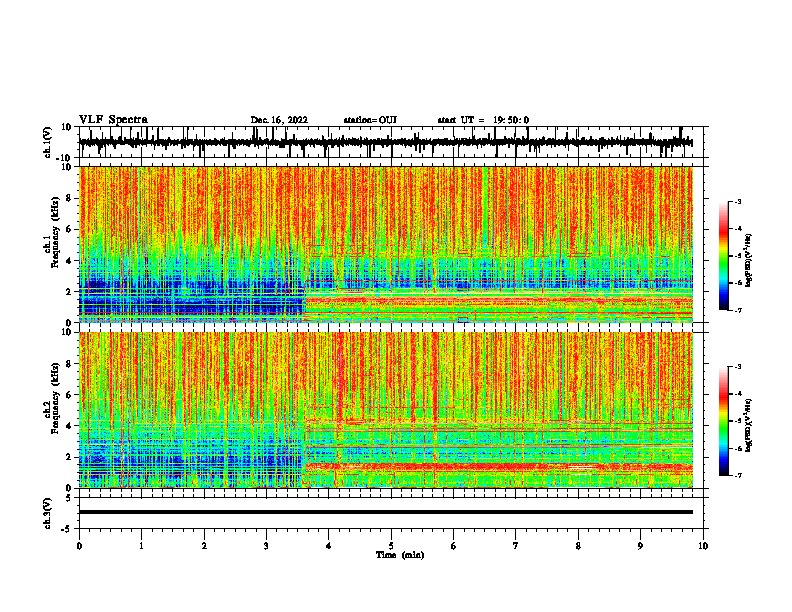Click the "ch.1(V)" axis label
792x612 pixels.
point(48,142)
